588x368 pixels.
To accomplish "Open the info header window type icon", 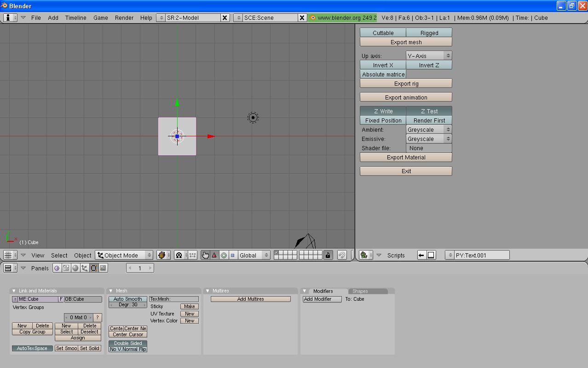I will (10, 18).
